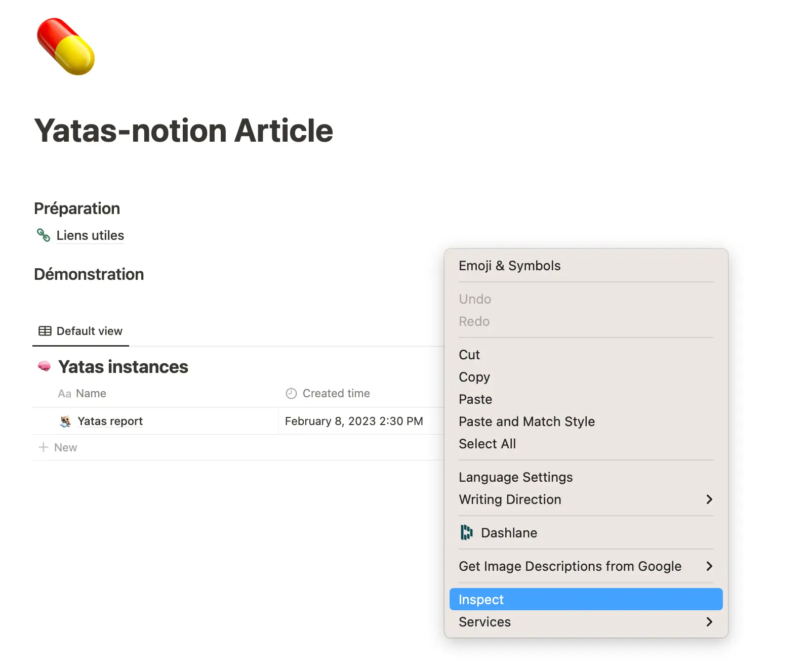Click the pill emoji page icon

(66, 47)
